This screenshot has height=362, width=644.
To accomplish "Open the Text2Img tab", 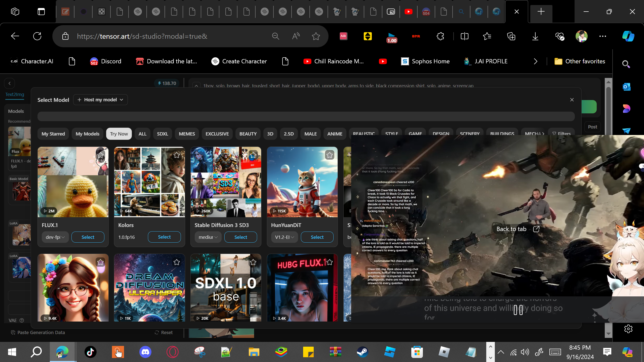I will 15,94.
